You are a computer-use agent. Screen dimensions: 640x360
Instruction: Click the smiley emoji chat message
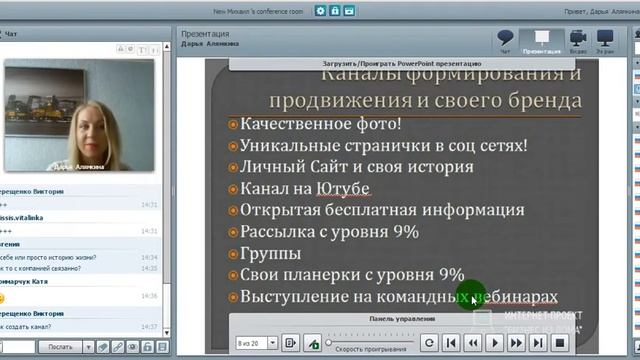pyautogui.click(x=2, y=298)
